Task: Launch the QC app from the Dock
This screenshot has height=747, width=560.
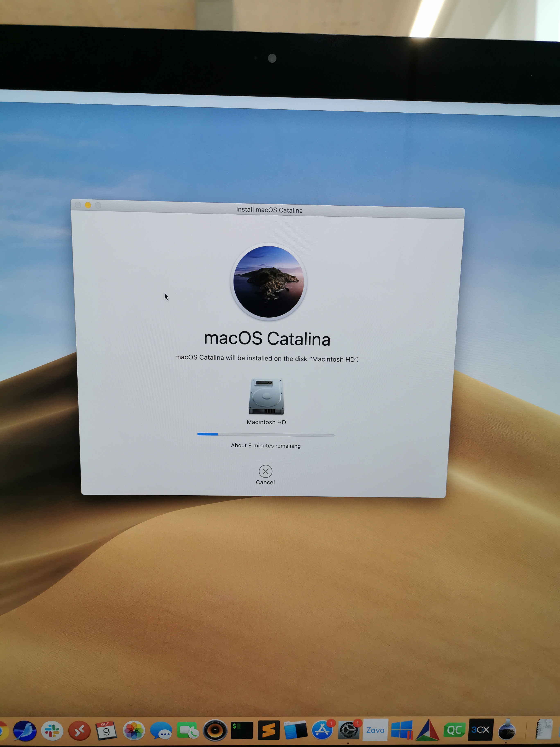Action: [x=454, y=730]
